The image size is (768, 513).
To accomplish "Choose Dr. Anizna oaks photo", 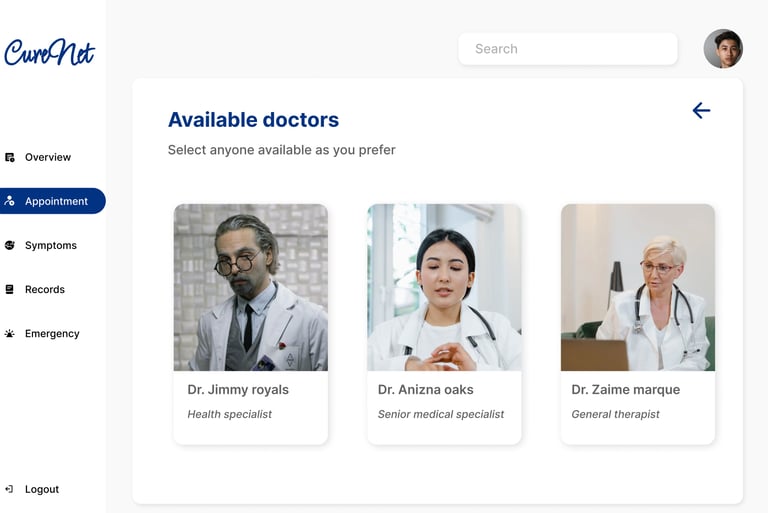I will pyautogui.click(x=444, y=288).
